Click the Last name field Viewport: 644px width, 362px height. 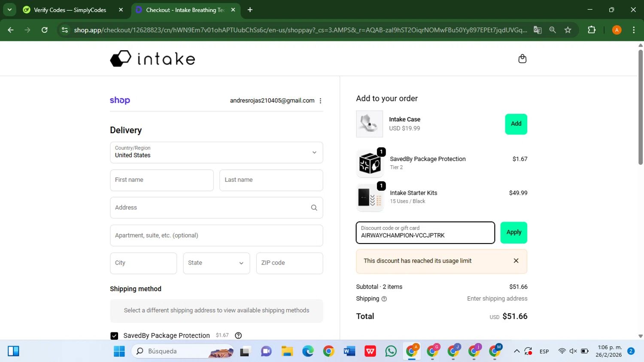click(x=271, y=180)
